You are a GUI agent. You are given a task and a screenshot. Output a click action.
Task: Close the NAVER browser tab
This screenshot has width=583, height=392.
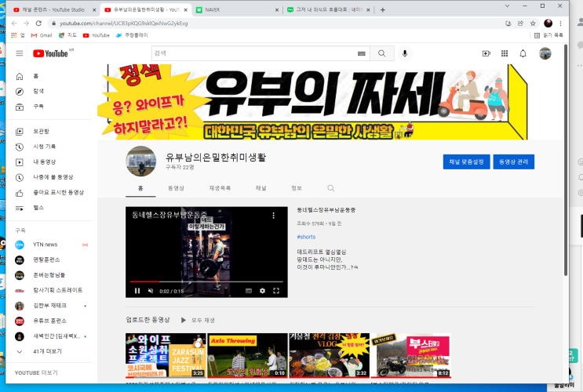pyautogui.click(x=277, y=10)
